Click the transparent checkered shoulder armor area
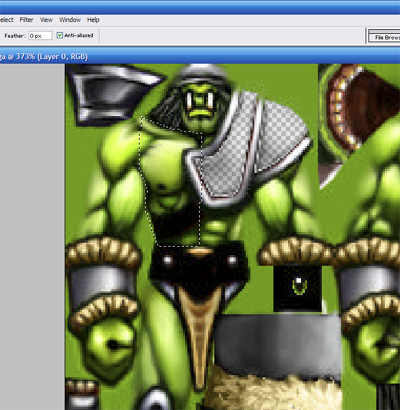 click(253, 143)
